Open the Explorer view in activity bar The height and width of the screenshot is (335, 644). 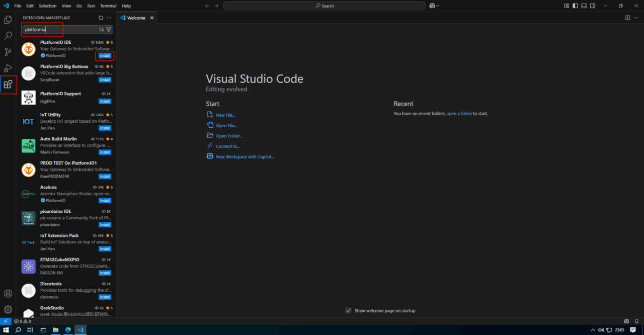pyautogui.click(x=8, y=20)
